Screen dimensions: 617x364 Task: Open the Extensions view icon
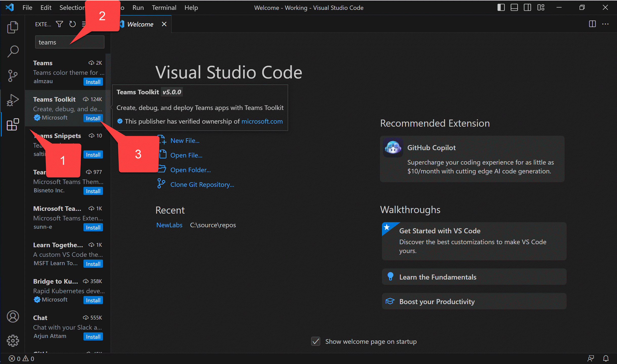pyautogui.click(x=13, y=124)
